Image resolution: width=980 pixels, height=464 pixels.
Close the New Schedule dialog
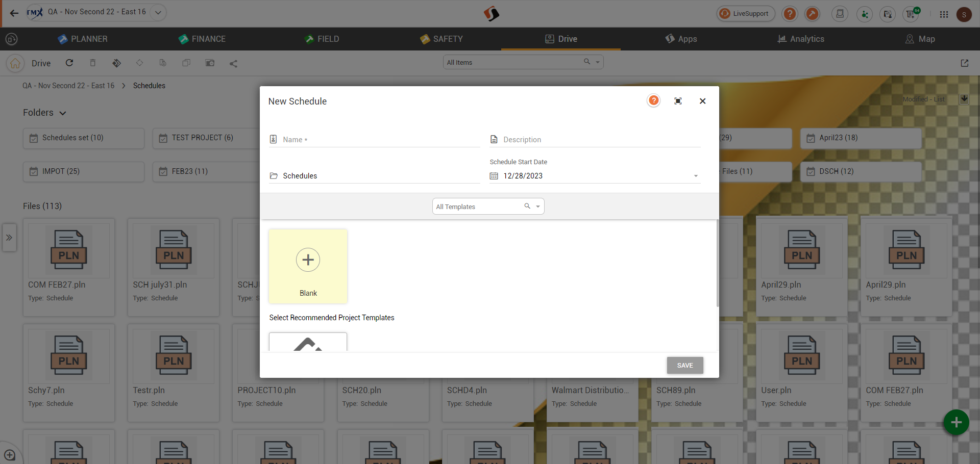coord(702,101)
